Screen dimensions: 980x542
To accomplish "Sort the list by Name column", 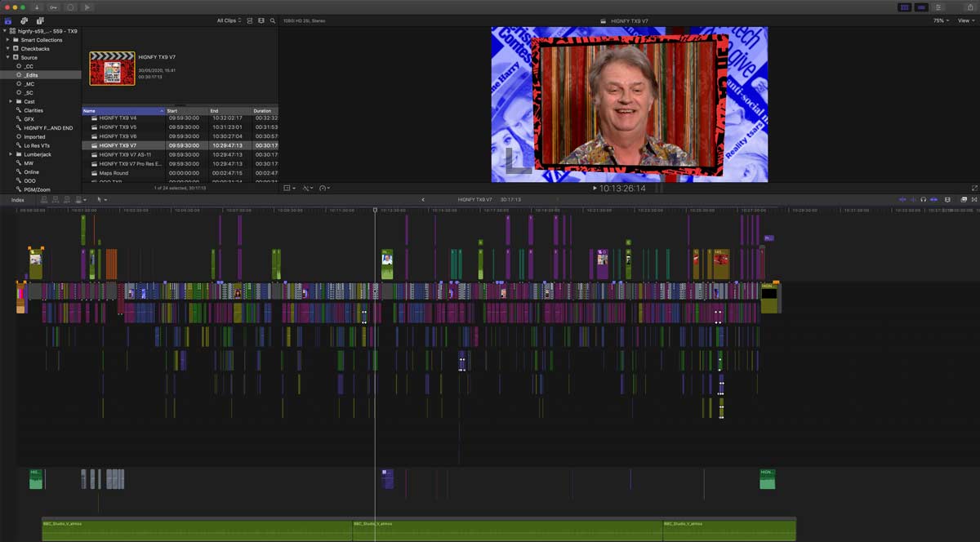I will click(123, 110).
